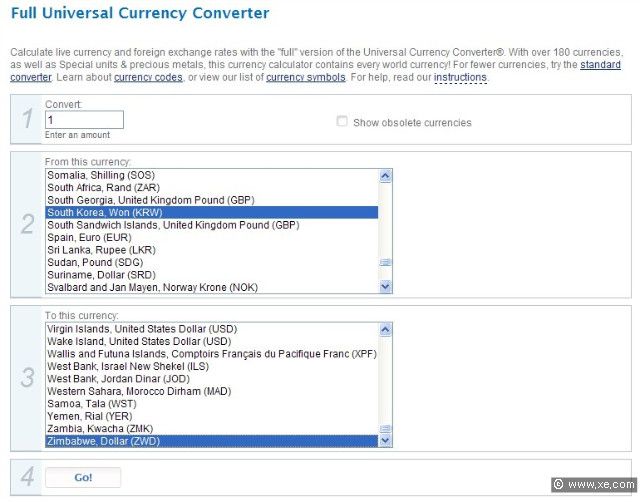Click the Go! button

click(x=83, y=477)
